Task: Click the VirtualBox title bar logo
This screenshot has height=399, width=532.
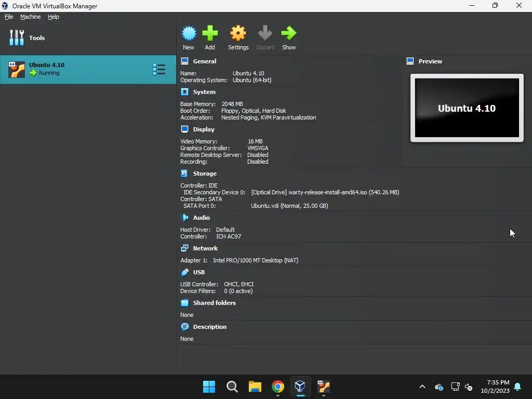Action: [5, 6]
